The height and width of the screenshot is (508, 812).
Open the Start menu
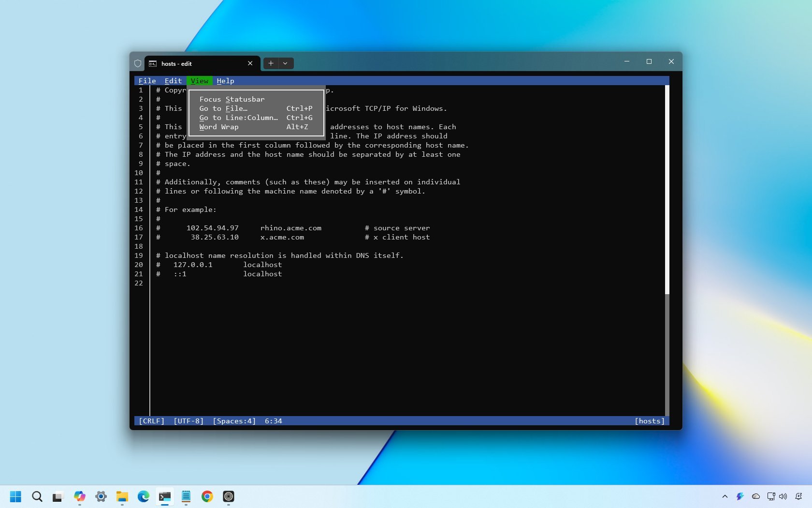(x=14, y=497)
